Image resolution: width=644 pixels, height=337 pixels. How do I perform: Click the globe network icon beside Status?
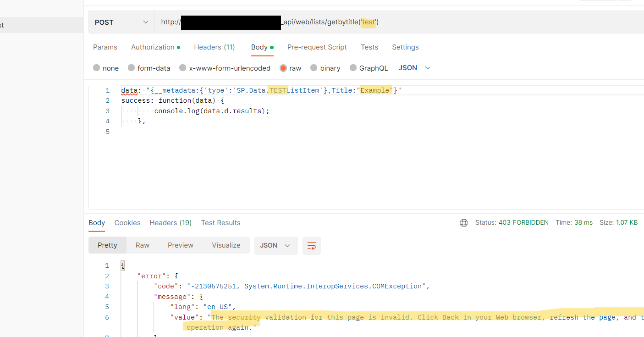click(464, 223)
